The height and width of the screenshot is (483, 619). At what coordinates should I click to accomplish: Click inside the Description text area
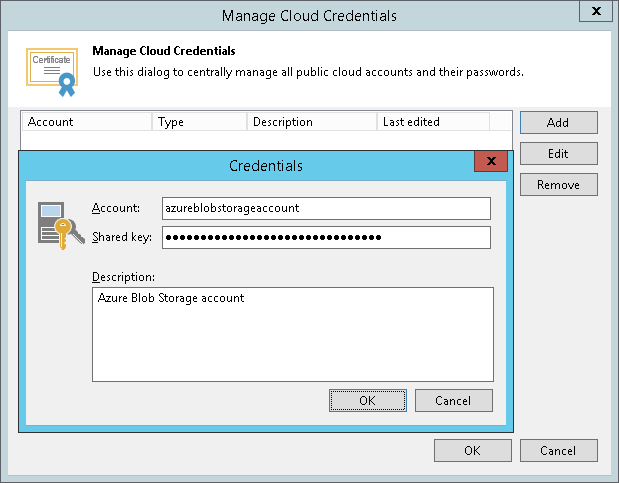click(292, 334)
